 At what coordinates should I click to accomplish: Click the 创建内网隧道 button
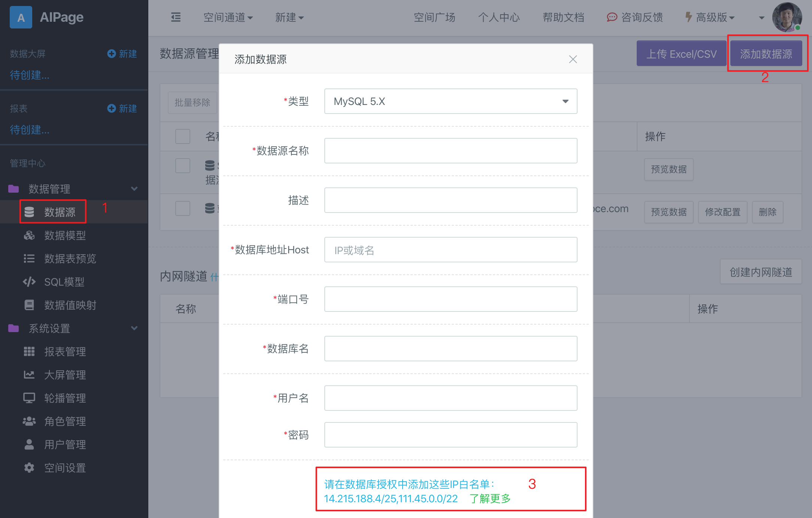click(x=761, y=272)
